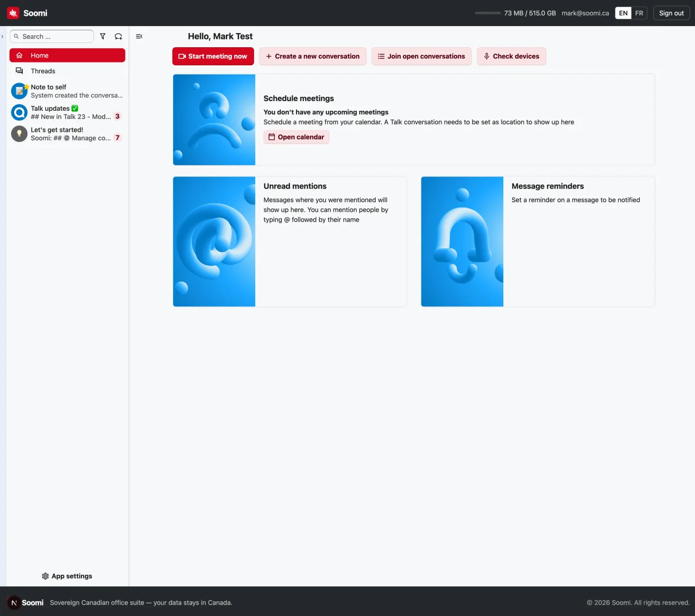Click the 73 MB / 515.0 GB storage text
Image resolution: width=695 pixels, height=616 pixels.
[x=530, y=13]
